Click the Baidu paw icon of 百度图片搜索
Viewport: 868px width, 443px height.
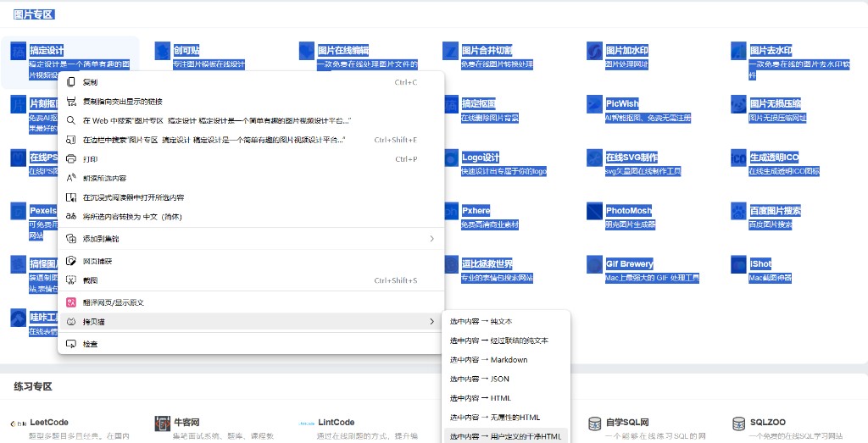coord(738,211)
